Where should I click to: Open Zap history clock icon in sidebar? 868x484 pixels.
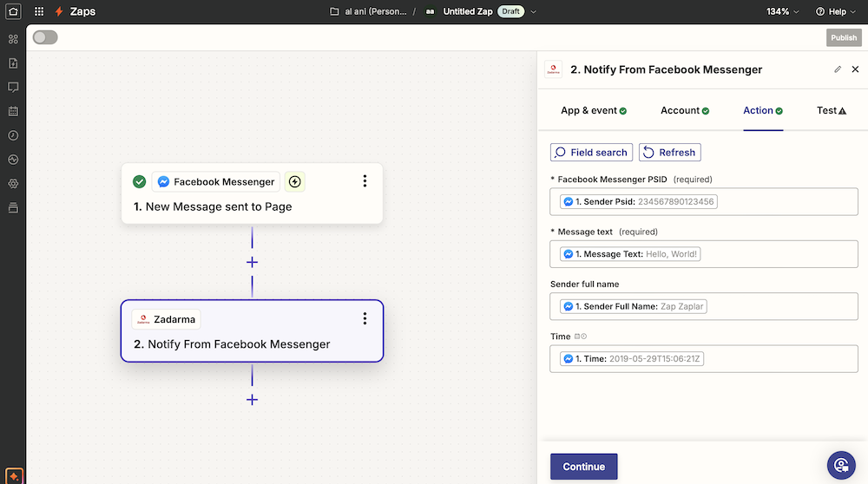pyautogui.click(x=13, y=135)
